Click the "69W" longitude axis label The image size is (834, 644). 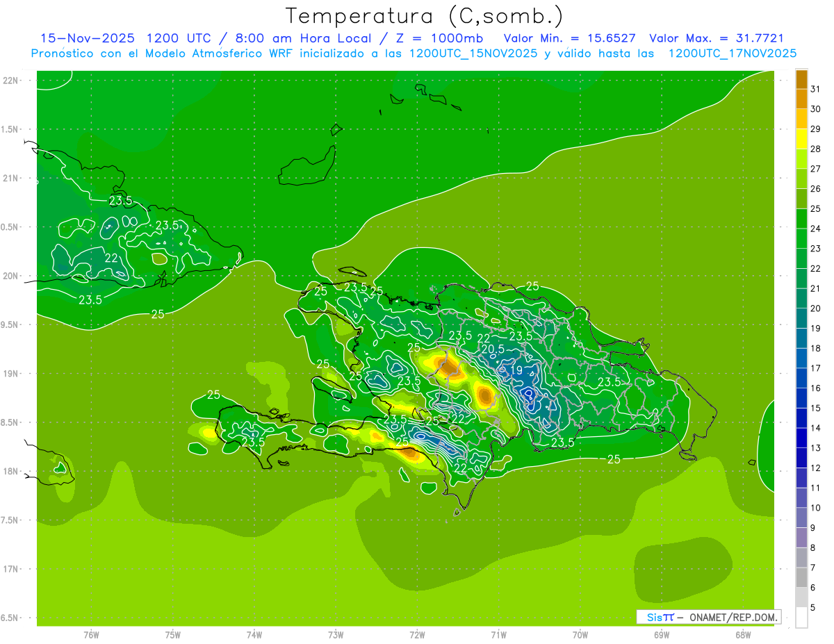[x=661, y=635]
